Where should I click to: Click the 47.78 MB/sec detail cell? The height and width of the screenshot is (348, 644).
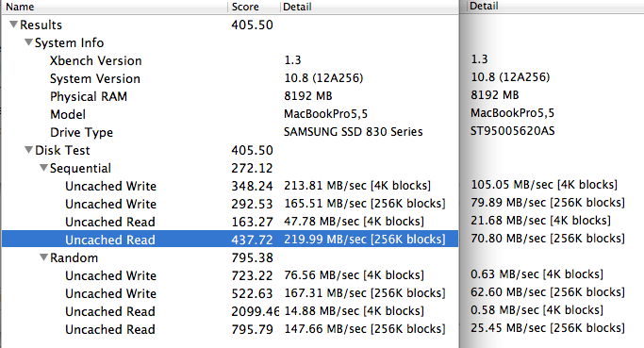pyautogui.click(x=354, y=222)
